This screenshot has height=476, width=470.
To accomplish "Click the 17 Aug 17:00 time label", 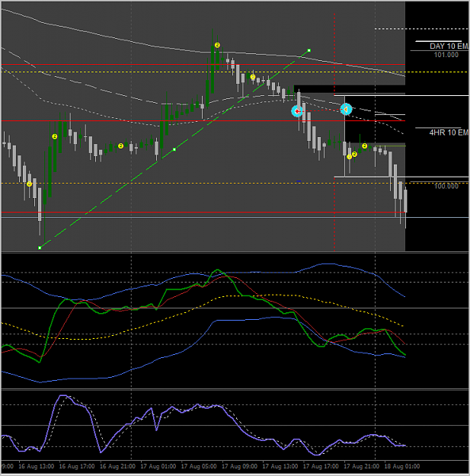I will click(321, 466).
